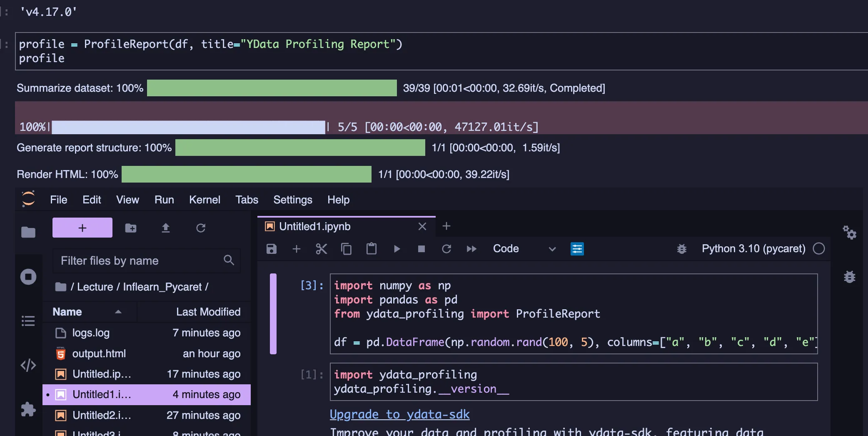The width and height of the screenshot is (868, 436).
Task: Click the save notebook icon
Action: click(271, 249)
